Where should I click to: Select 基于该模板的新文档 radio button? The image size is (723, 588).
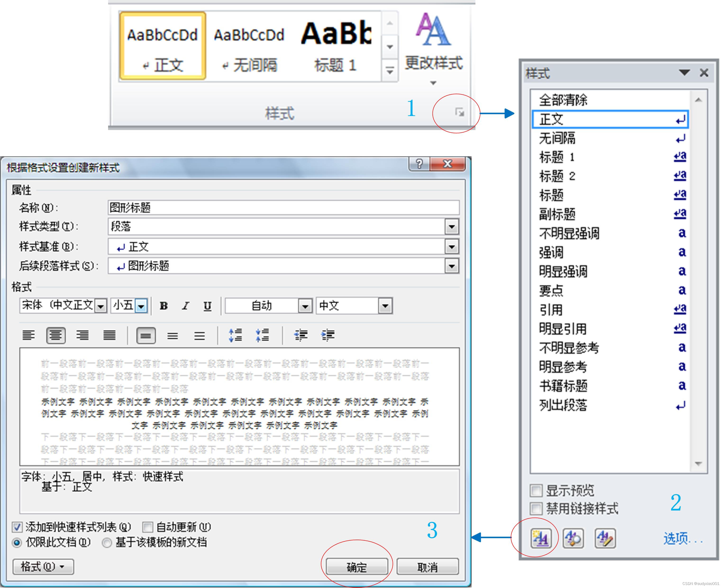pos(107,542)
